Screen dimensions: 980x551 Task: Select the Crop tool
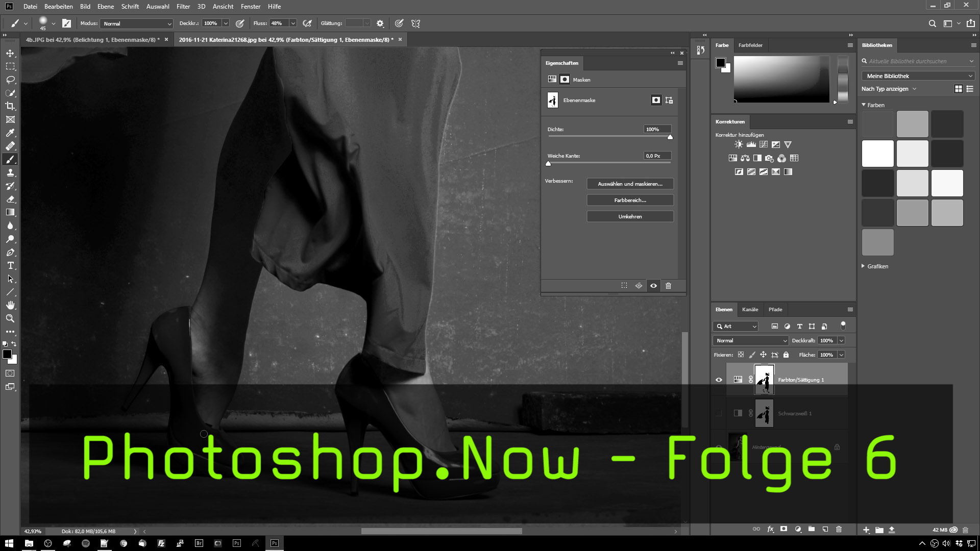pyautogui.click(x=10, y=106)
